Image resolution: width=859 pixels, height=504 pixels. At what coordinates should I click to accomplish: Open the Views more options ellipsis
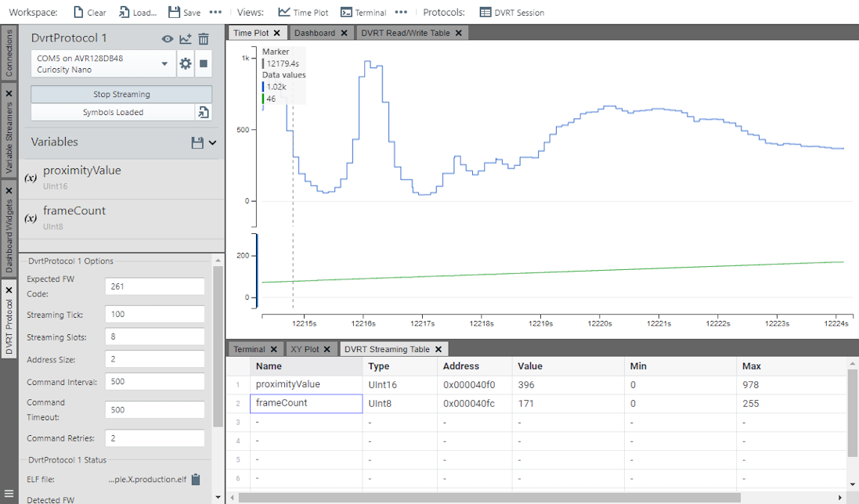tap(401, 13)
